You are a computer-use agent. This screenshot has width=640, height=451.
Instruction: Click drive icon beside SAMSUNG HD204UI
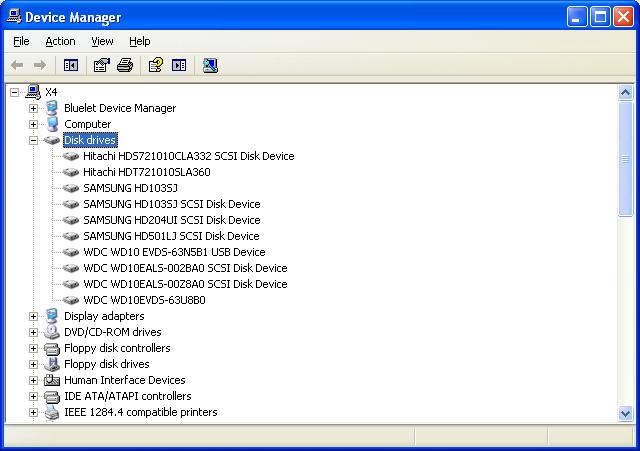71,220
